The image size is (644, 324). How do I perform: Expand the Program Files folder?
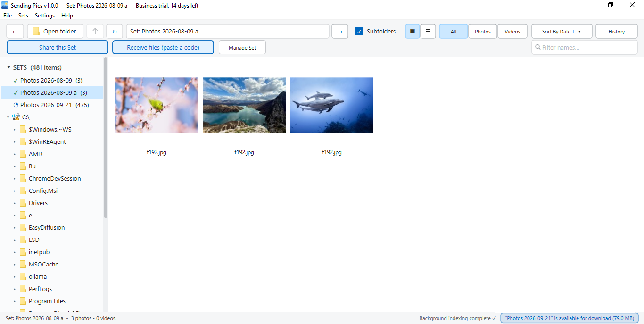point(15,301)
